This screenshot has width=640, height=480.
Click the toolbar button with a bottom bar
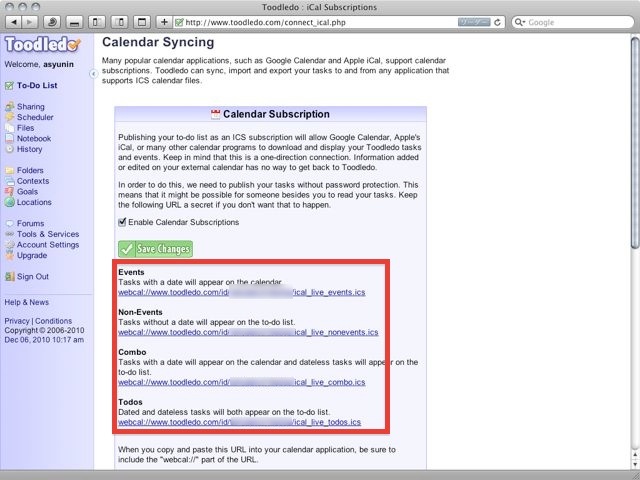click(x=74, y=22)
